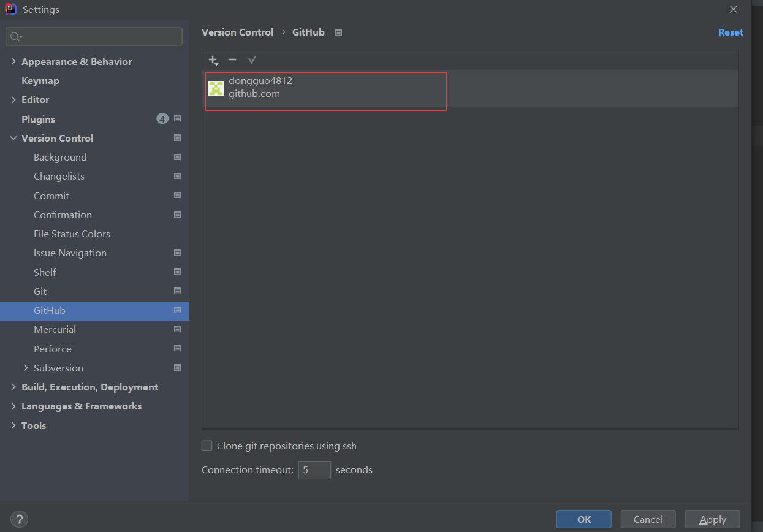Open Mercurial settings
763x532 pixels.
click(x=55, y=329)
